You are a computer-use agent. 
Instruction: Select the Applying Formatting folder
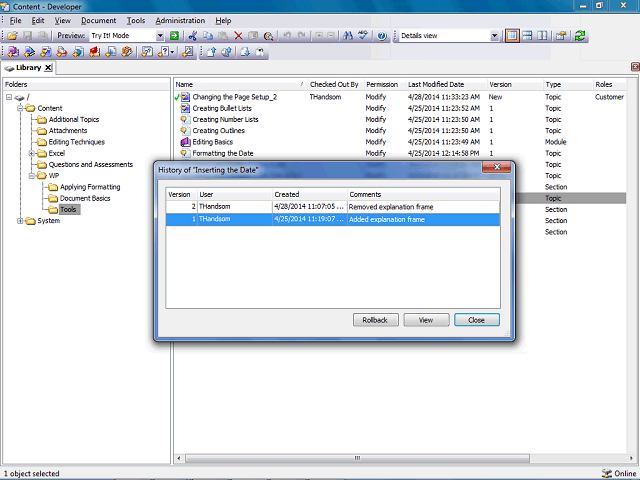coord(90,187)
